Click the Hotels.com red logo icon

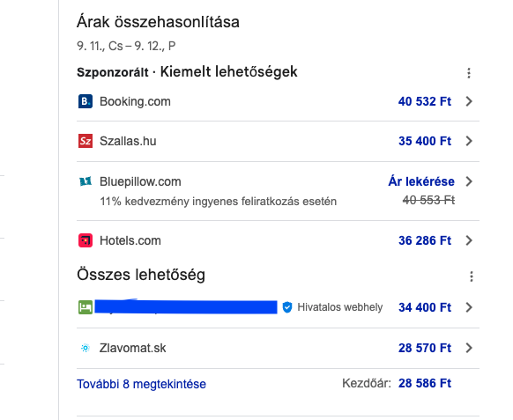pyautogui.click(x=85, y=240)
